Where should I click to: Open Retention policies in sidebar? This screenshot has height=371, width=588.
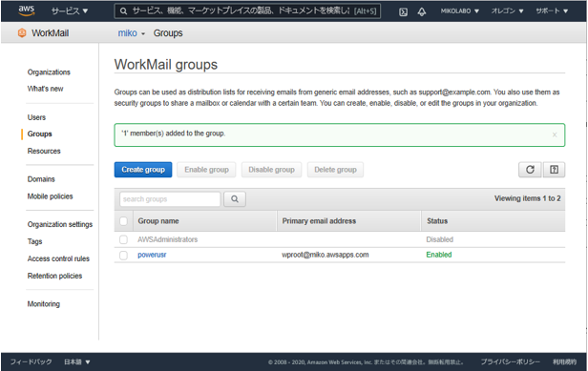point(54,276)
